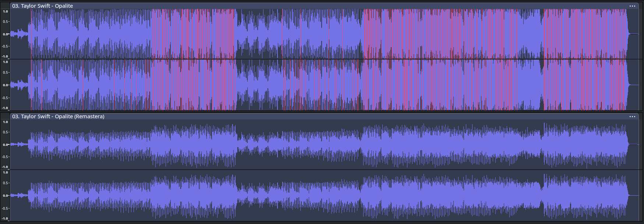This screenshot has width=644, height=224.
Task: Click the -1.0 label at bottom of Remastera's lower ruler
Action: (x=6, y=218)
